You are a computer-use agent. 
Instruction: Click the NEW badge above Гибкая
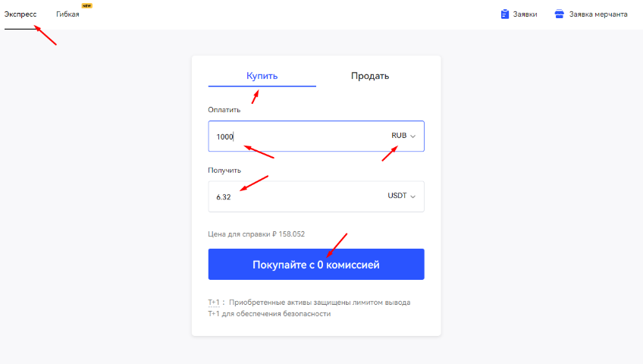click(x=86, y=6)
